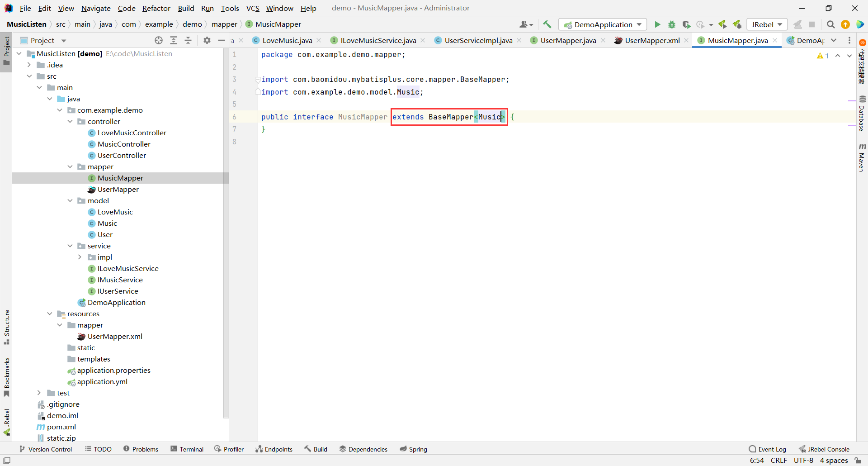Toggle read-only lock in the status bar

[858, 461]
